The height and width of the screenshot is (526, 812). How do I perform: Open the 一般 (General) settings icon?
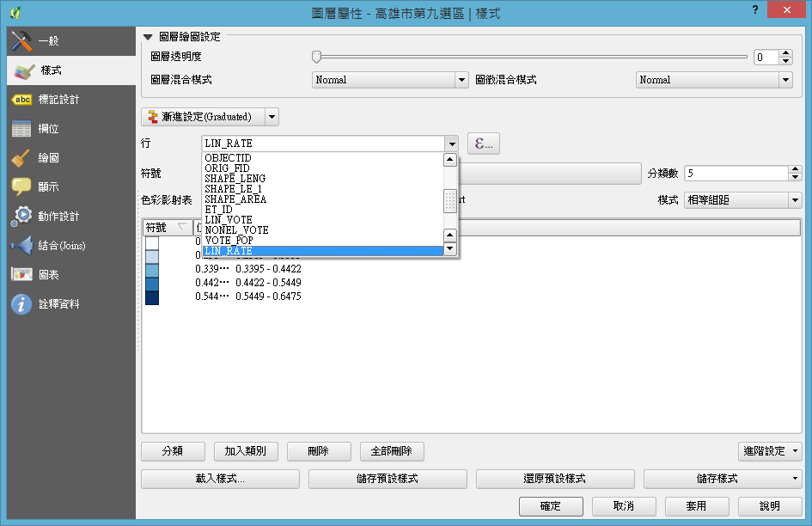point(21,40)
